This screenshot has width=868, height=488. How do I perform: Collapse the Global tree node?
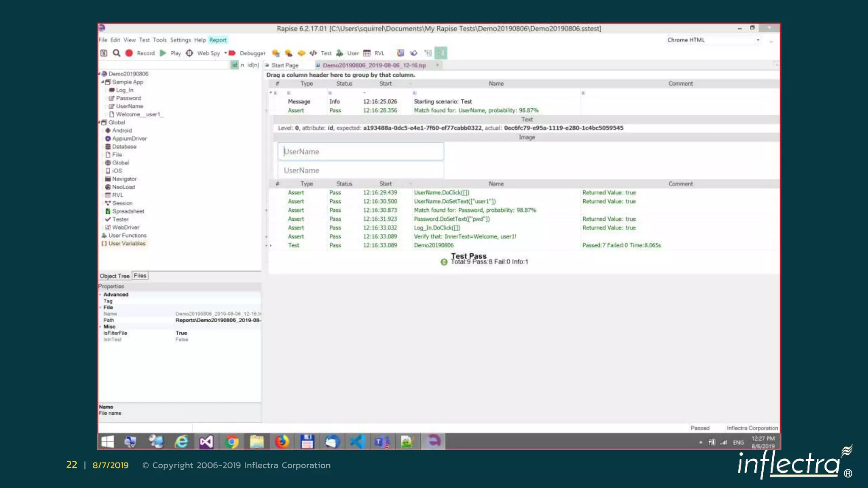point(100,122)
